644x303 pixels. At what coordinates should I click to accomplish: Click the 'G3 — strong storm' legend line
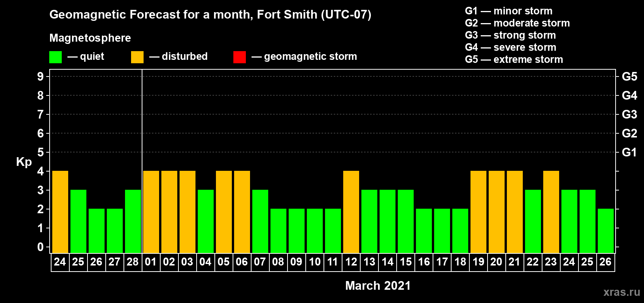510,35
